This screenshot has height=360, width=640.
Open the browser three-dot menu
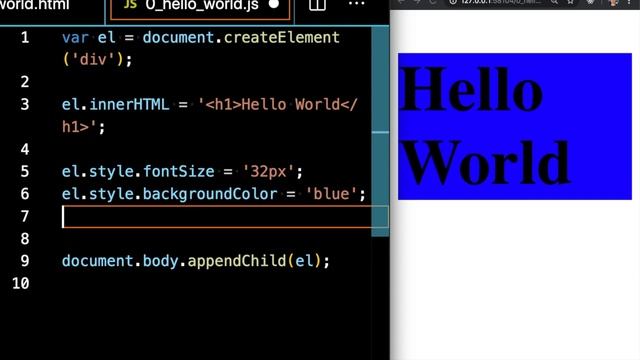[629, 2]
